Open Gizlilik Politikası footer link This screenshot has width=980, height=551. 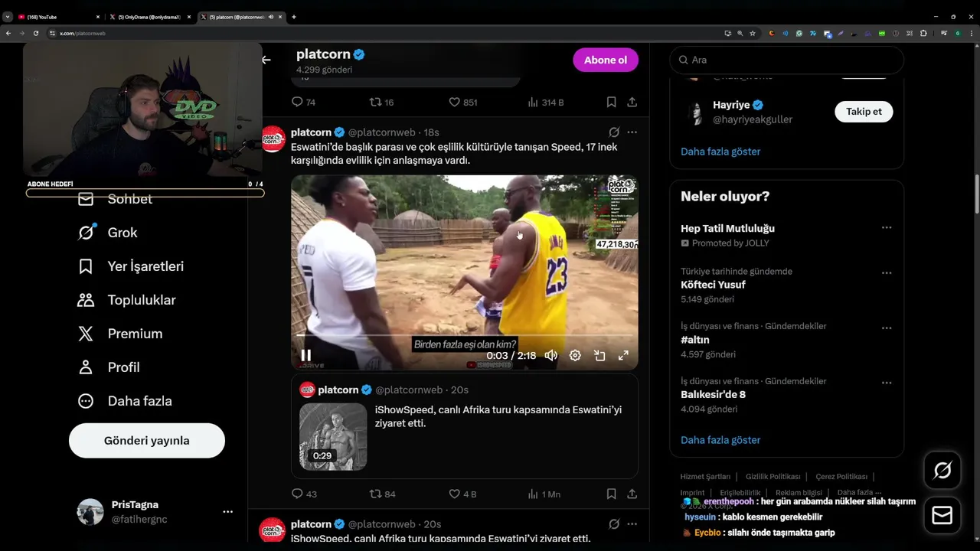(773, 477)
